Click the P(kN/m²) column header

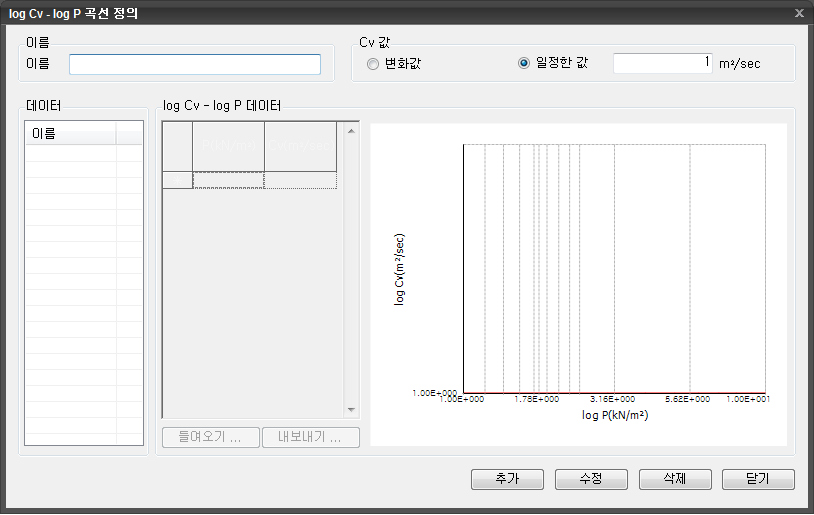click(x=228, y=146)
